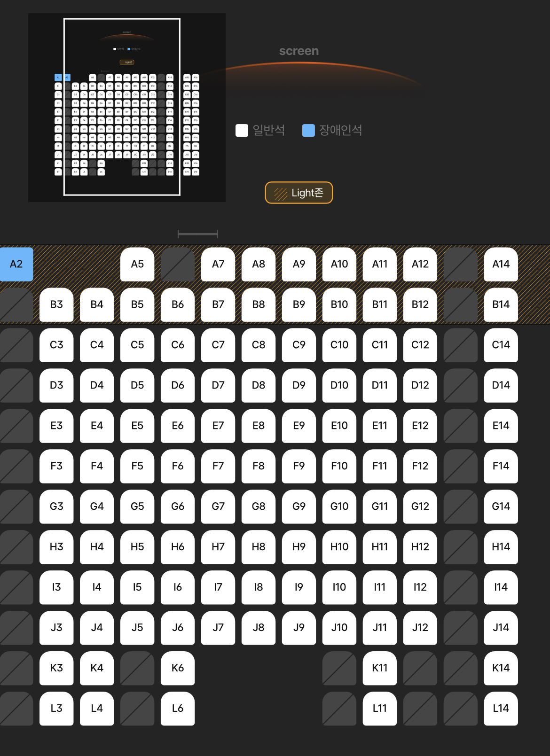Choose seat C7
Screen dimensions: 550x756
pyautogui.click(x=218, y=345)
